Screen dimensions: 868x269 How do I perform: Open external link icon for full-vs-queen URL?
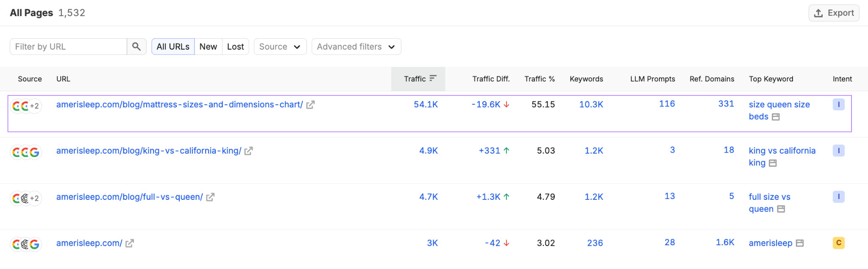pos(210,197)
